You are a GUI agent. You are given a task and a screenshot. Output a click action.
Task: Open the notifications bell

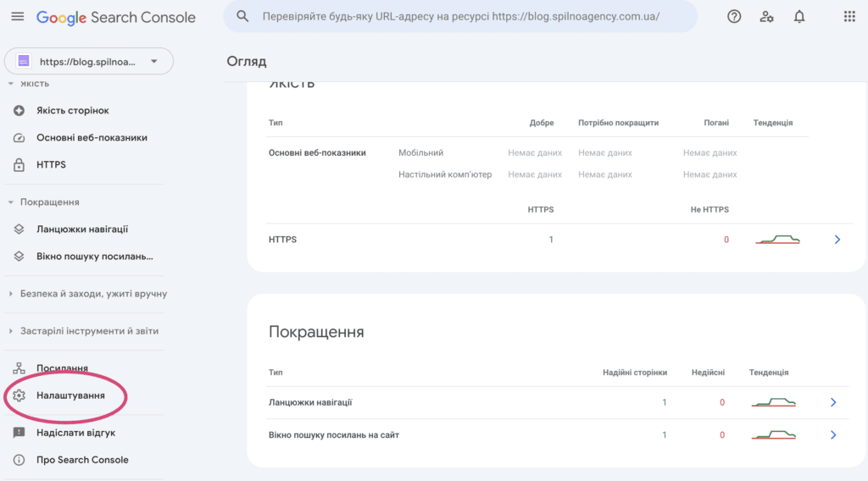(799, 17)
